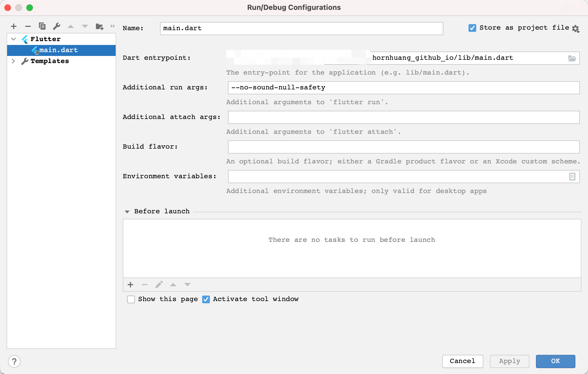Image resolution: width=588 pixels, height=374 pixels.
Task: Edit the before launch task pencil
Action: pos(159,285)
